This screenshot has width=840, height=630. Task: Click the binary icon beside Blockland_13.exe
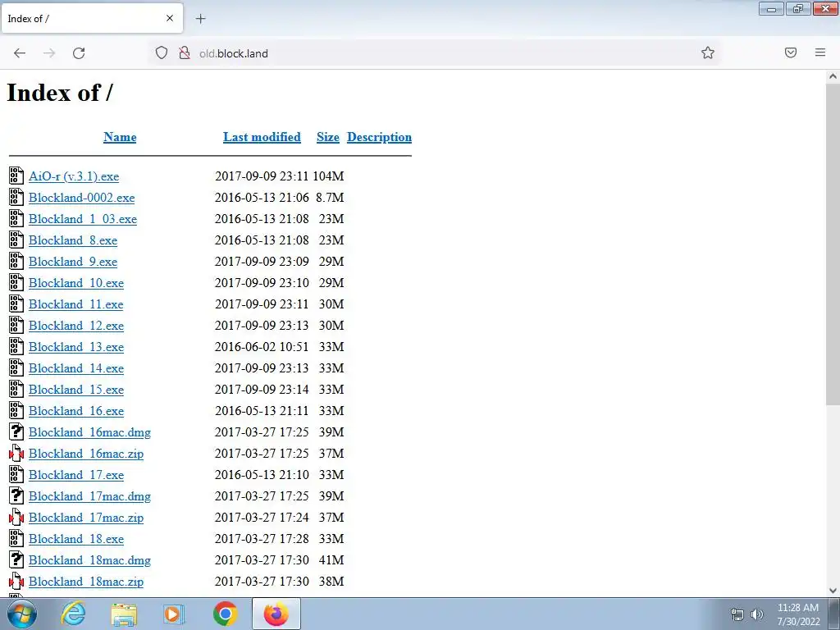[x=16, y=347]
